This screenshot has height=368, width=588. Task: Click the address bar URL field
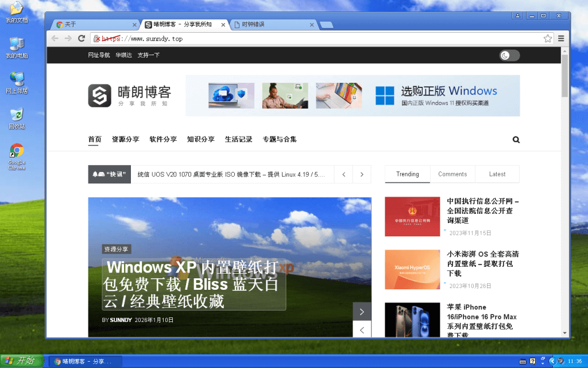click(322, 39)
